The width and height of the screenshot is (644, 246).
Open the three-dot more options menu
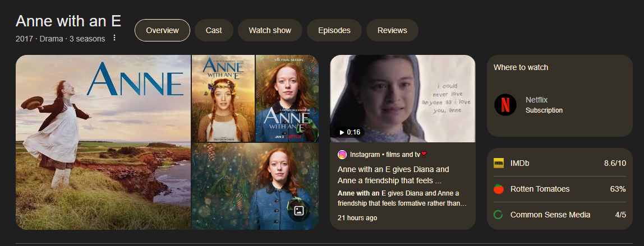[x=114, y=38]
